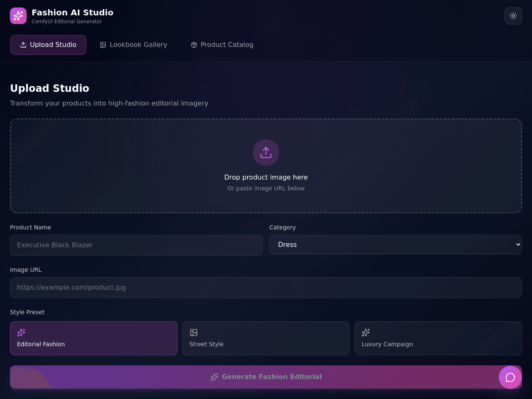Click the Generate Fashion Editorial button

pyautogui.click(x=266, y=377)
